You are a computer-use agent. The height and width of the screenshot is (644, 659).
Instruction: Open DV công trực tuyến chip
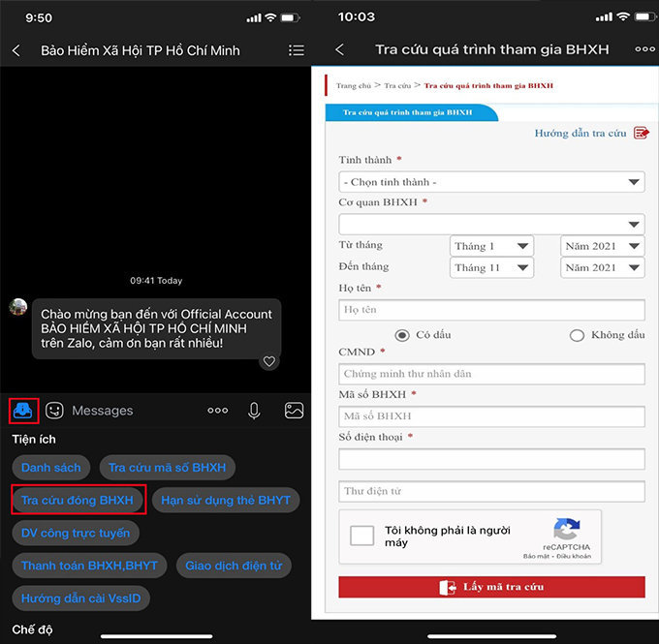[x=76, y=533]
